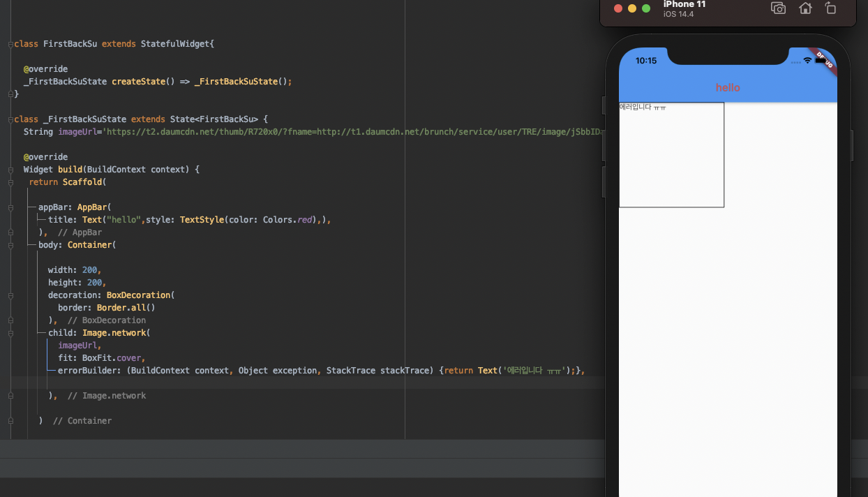This screenshot has height=497, width=868.
Task: Click 'Border.all()' in the code
Action: point(126,308)
